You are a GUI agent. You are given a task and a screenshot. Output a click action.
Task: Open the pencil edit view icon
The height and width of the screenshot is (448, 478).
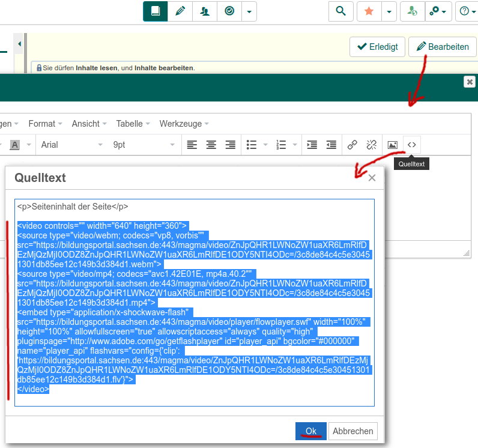(x=180, y=11)
